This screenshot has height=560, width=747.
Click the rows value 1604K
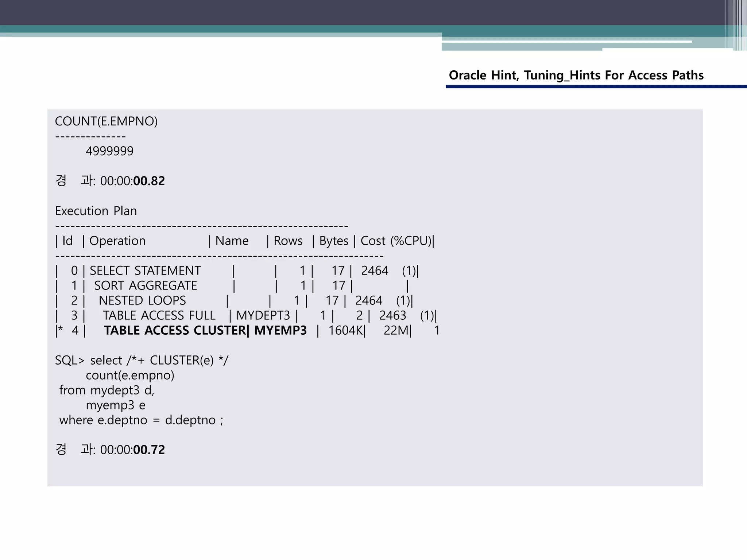(345, 331)
